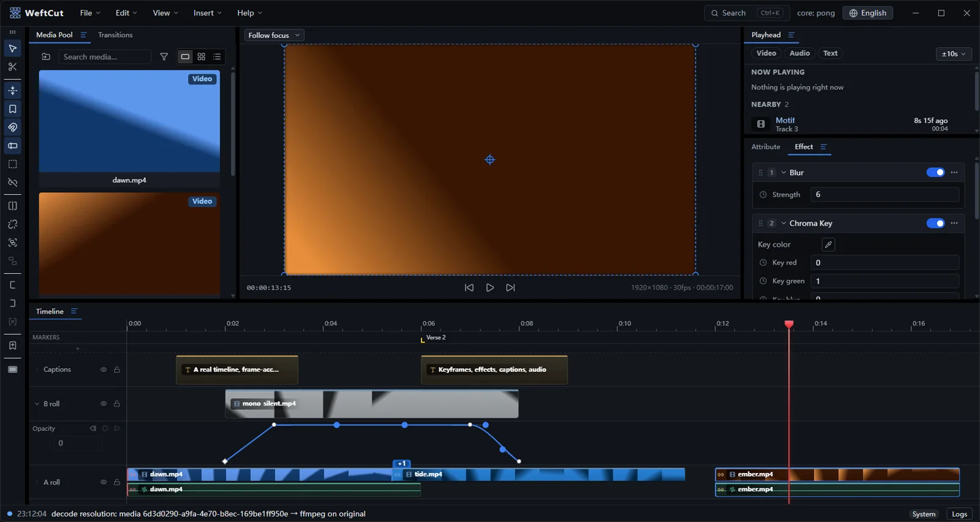Click the add bookmark icon in sidebar
Screen dimensions: 980x522
(12, 346)
